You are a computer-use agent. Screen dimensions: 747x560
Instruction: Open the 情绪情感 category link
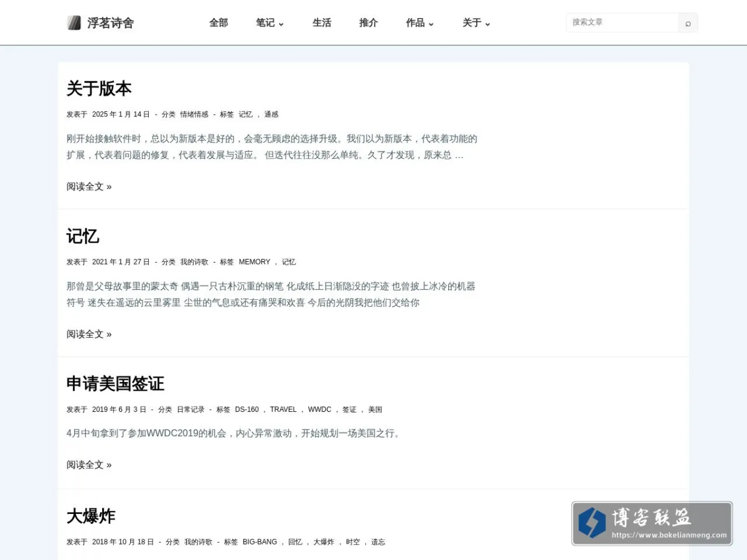[x=194, y=114]
